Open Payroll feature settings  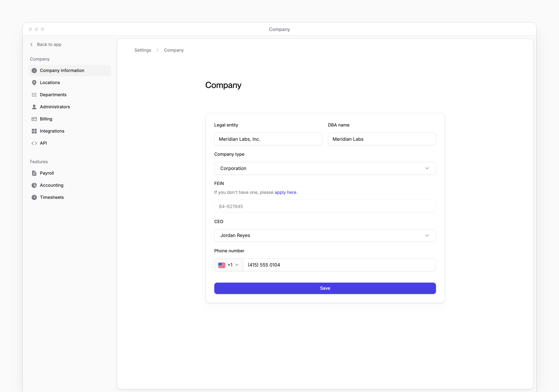[70, 173]
